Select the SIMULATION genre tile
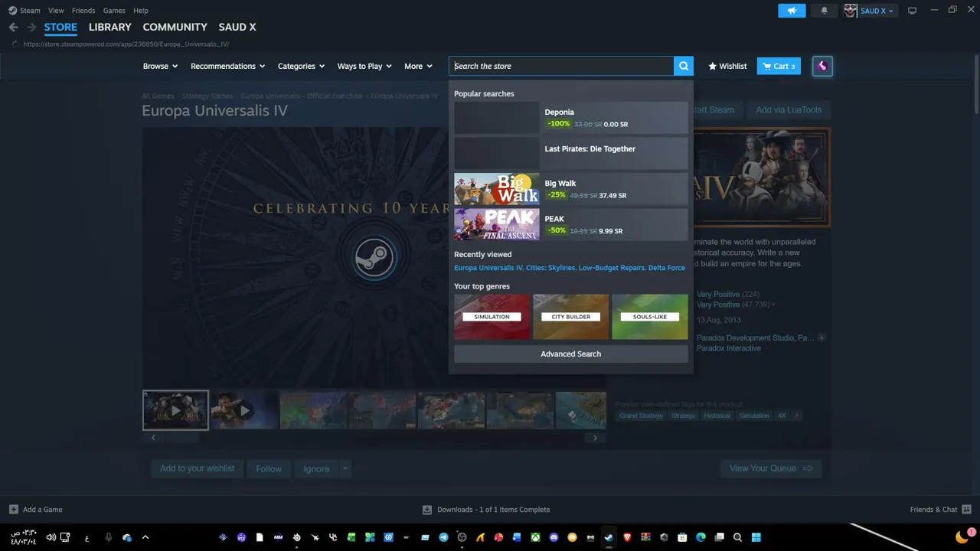Viewport: 980px width, 551px height. coord(492,317)
